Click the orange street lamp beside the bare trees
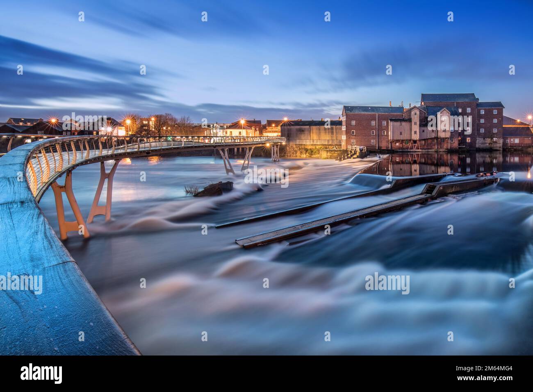Viewport: 533px width, 392px height. point(153,119)
